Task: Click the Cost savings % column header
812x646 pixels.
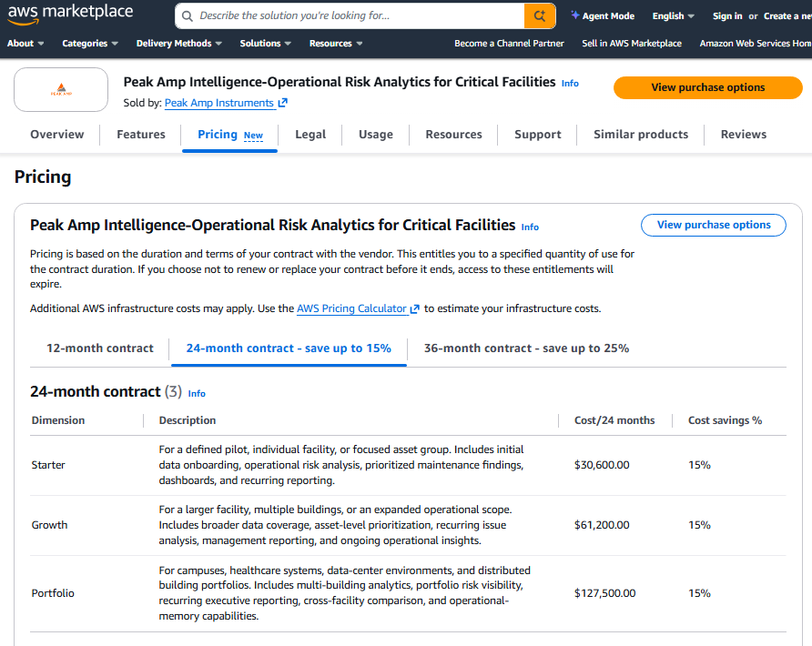Action: (725, 420)
